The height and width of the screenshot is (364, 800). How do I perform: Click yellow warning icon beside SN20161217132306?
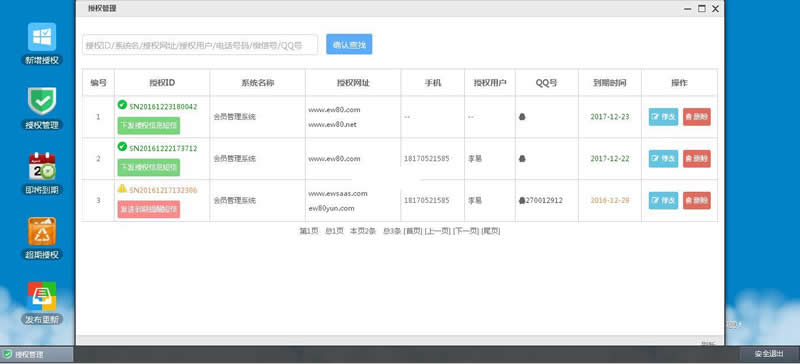(x=122, y=188)
